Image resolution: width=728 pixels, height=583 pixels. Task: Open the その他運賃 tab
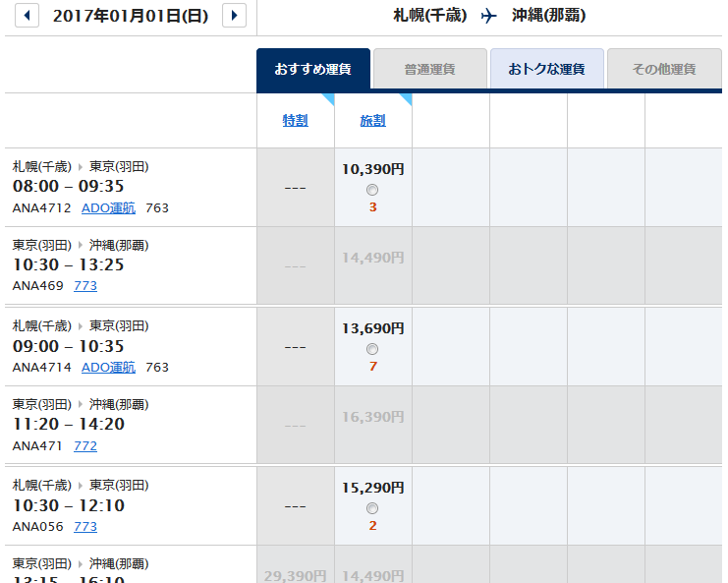click(x=664, y=69)
